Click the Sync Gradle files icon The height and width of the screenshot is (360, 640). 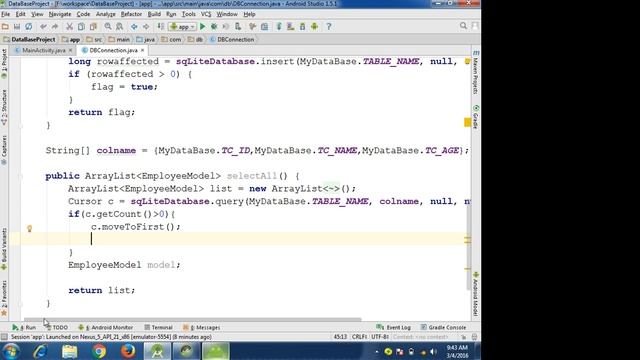[x=279, y=27]
